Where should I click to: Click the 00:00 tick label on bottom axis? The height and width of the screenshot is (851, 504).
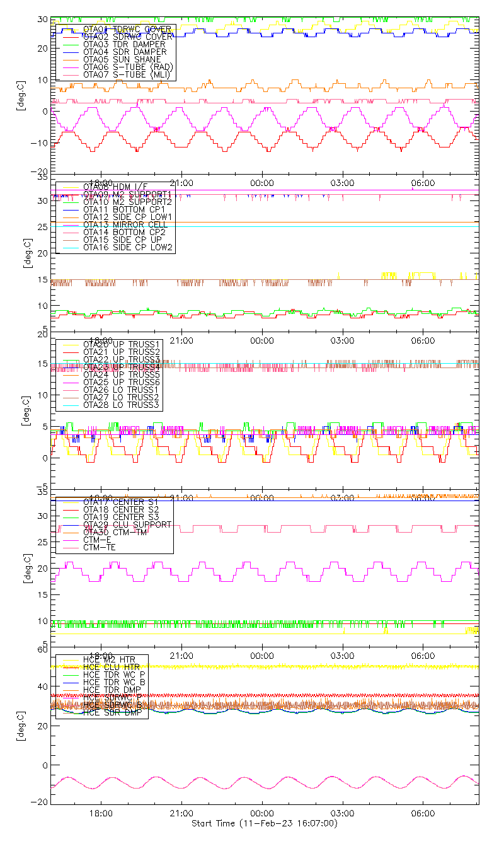click(x=261, y=814)
